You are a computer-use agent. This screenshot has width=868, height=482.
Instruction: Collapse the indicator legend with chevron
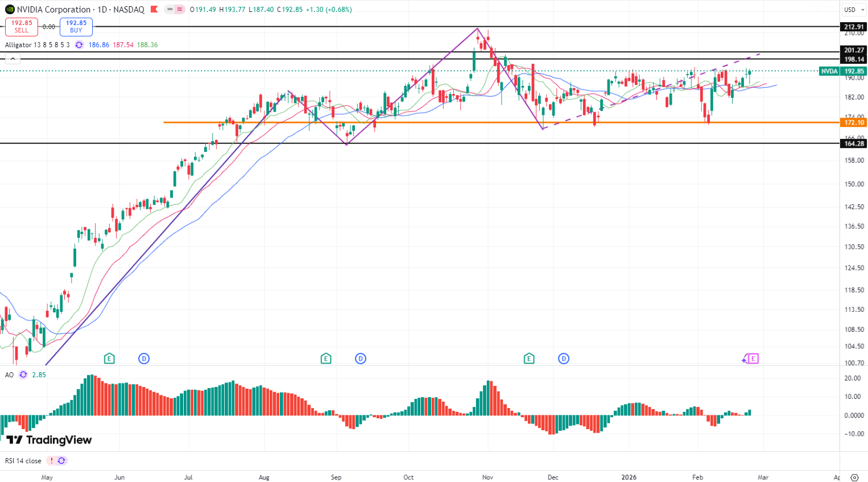point(13,59)
